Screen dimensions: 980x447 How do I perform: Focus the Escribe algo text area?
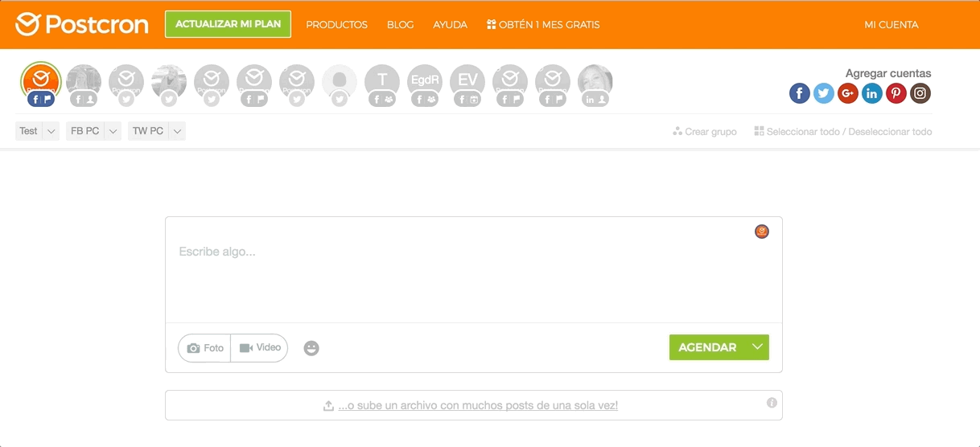[473, 273]
